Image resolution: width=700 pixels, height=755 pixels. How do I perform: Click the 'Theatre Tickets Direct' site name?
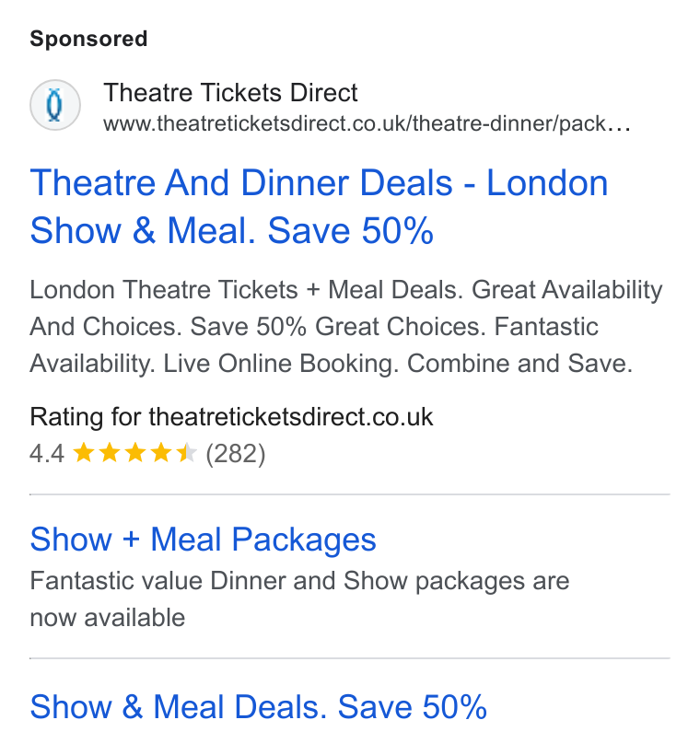230,92
